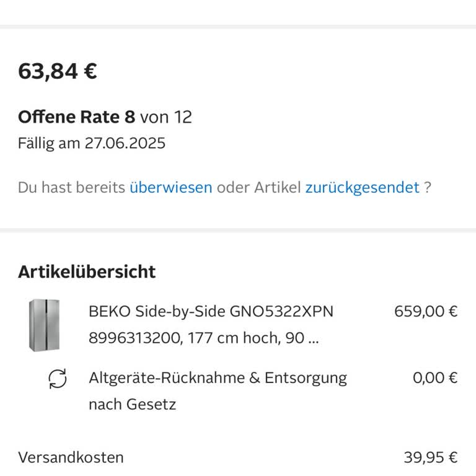Click the "Du hast bereits" text
Screen dimensions: 476x476
pyautogui.click(x=71, y=188)
